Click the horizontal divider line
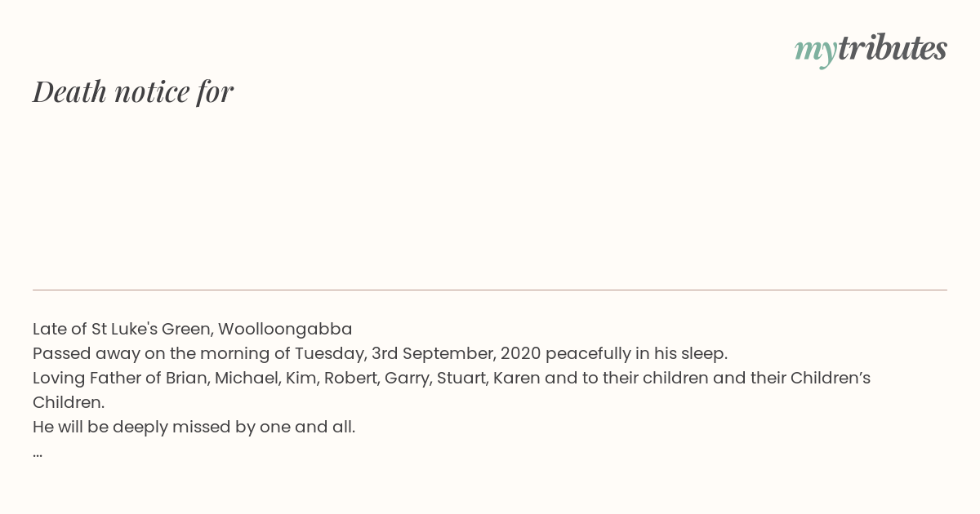This screenshot has height=514, width=980. 490,290
